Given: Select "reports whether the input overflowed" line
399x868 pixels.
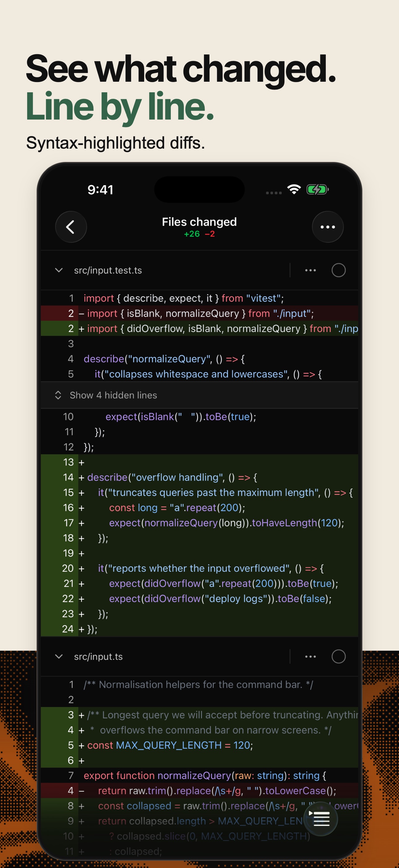Looking at the screenshot, I should pyautogui.click(x=199, y=569).
